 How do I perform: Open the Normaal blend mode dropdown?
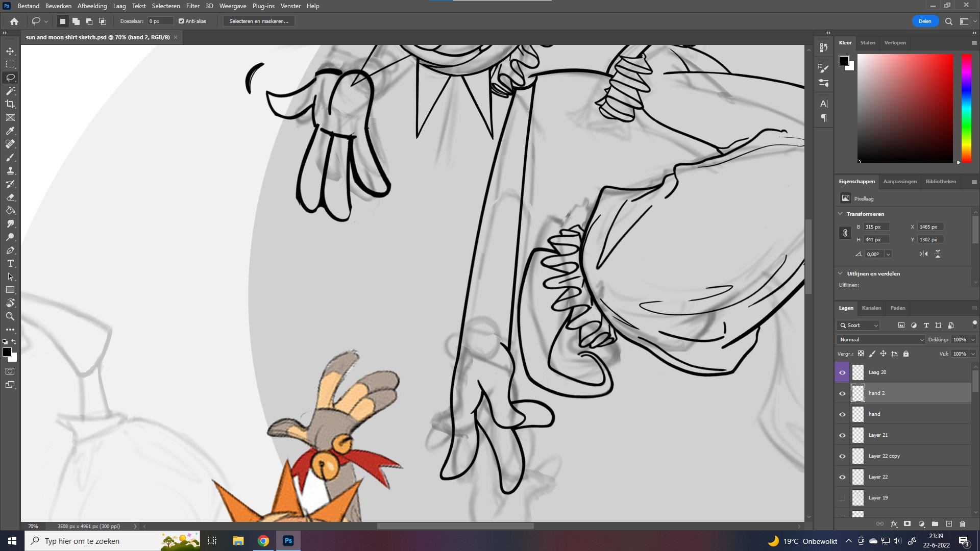pyautogui.click(x=880, y=340)
